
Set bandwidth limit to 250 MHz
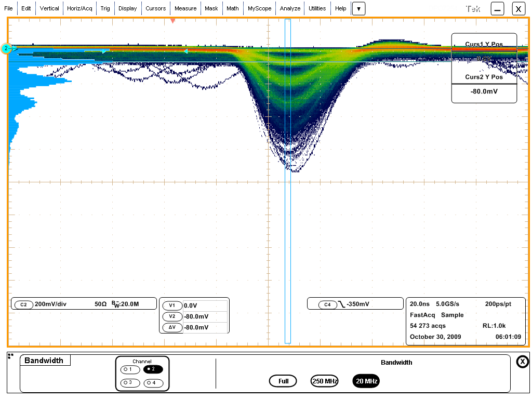point(325,381)
